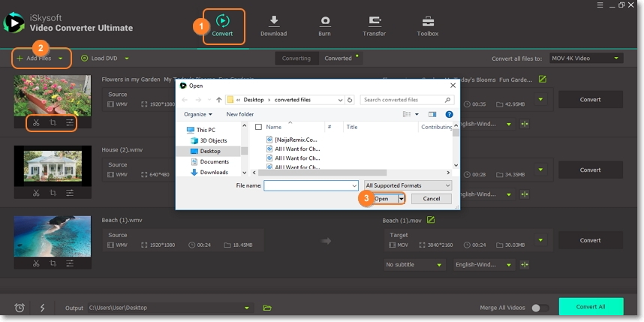The width and height of the screenshot is (644, 322).
Task: Open the Toolbox section
Action: [x=428, y=25]
